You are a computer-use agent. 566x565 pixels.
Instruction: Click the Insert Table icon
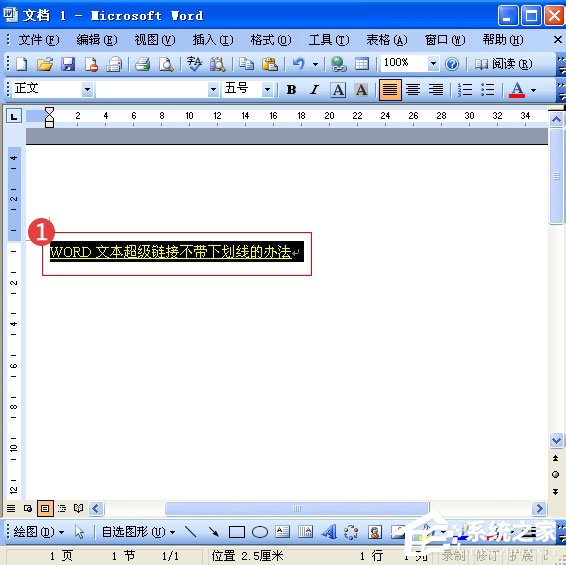(362, 64)
